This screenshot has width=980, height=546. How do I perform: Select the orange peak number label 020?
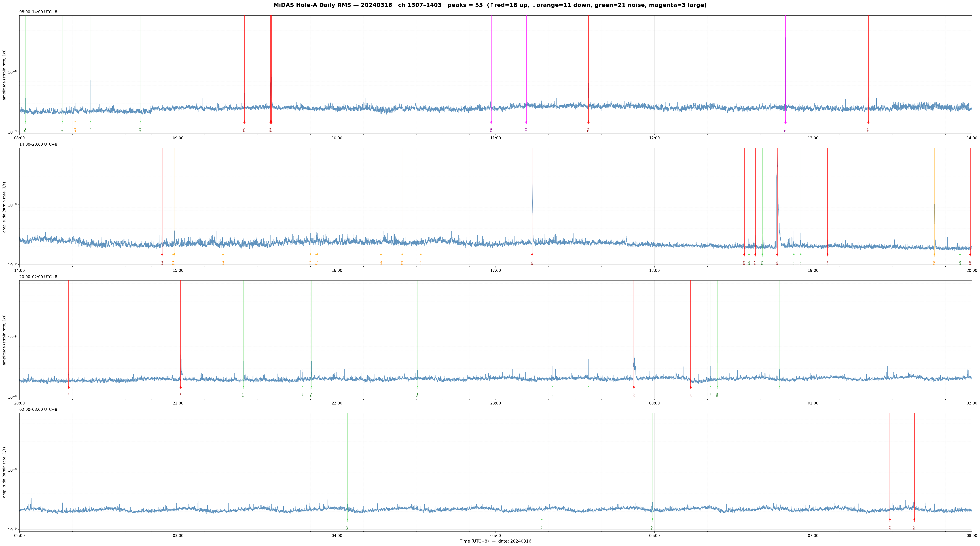click(x=381, y=263)
